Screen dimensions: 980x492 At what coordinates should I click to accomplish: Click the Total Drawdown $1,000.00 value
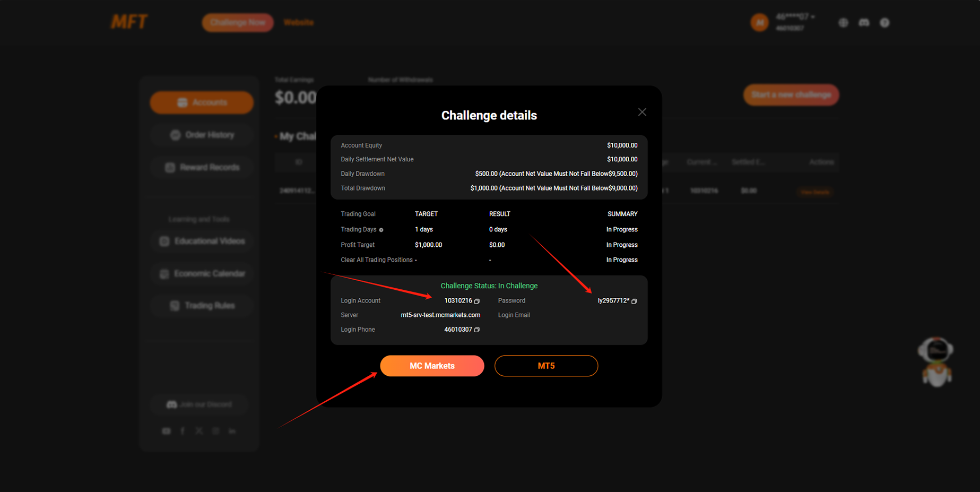(x=554, y=188)
